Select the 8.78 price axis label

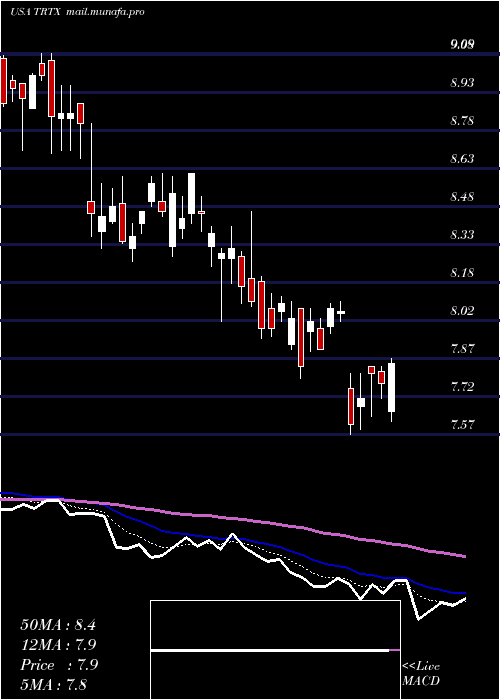click(462, 121)
